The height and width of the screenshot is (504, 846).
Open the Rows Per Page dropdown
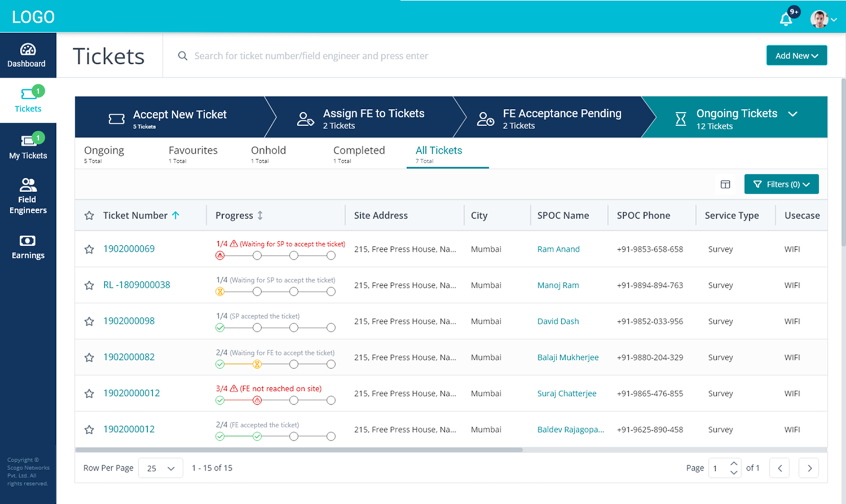pos(160,467)
